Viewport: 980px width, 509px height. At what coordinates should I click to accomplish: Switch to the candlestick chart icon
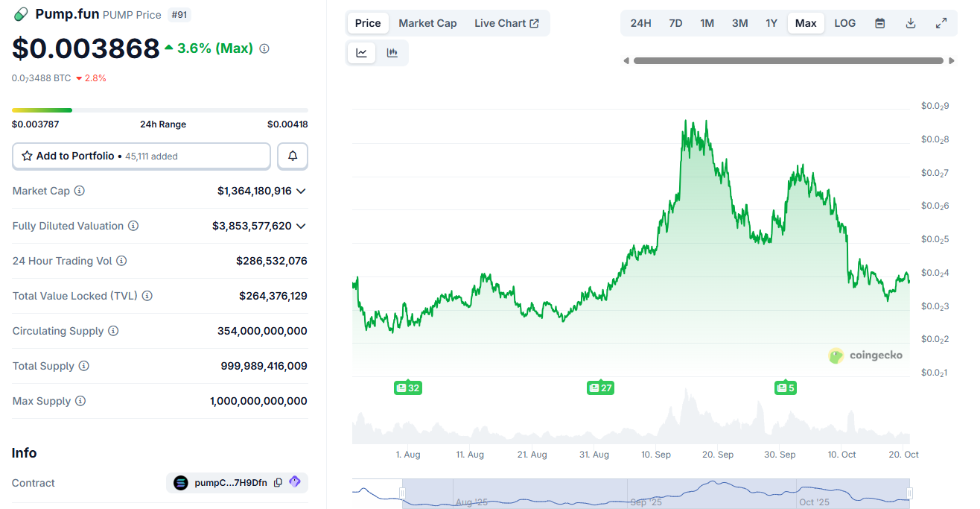click(392, 52)
